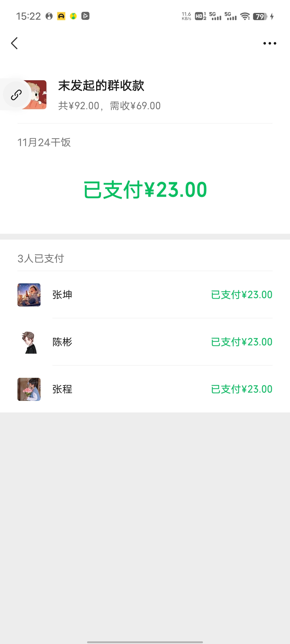Tap the battery indicator in status bar
Image resolution: width=290 pixels, height=644 pixels.
pos(260,17)
